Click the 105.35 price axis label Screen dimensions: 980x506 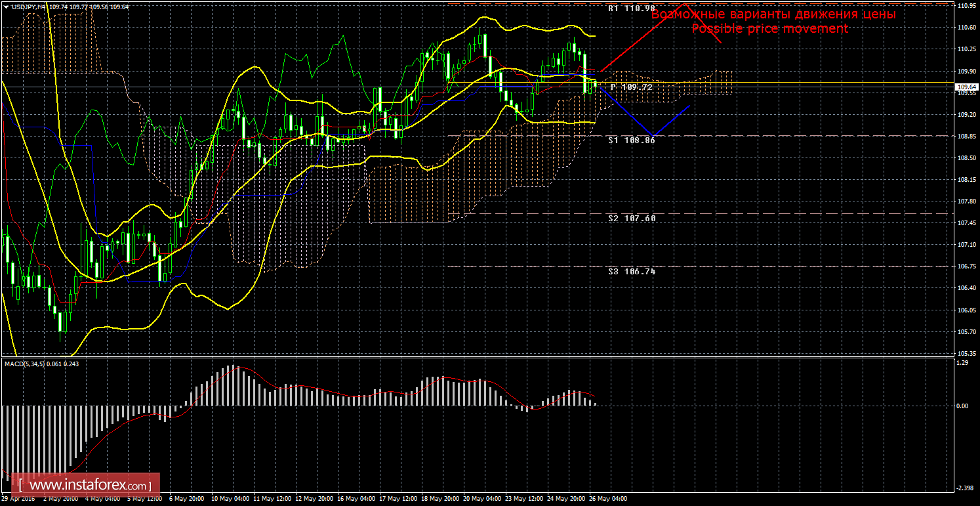[x=966, y=352]
